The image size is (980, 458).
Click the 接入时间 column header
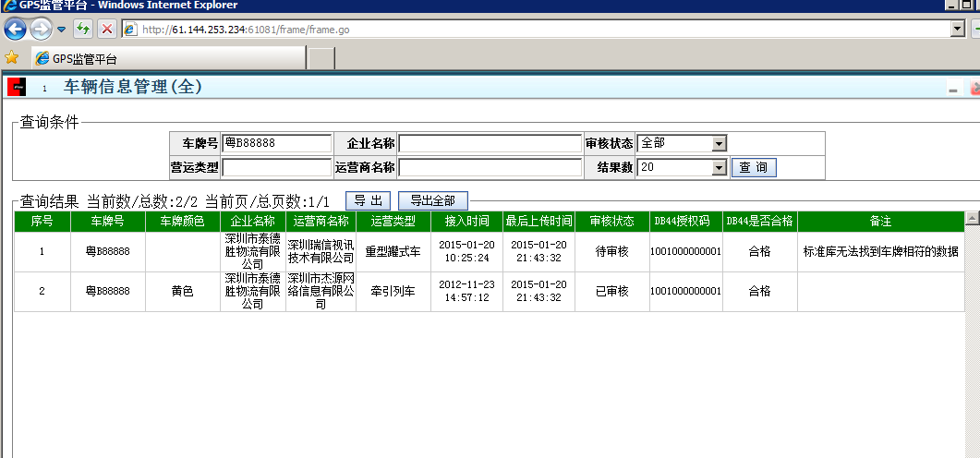(466, 222)
